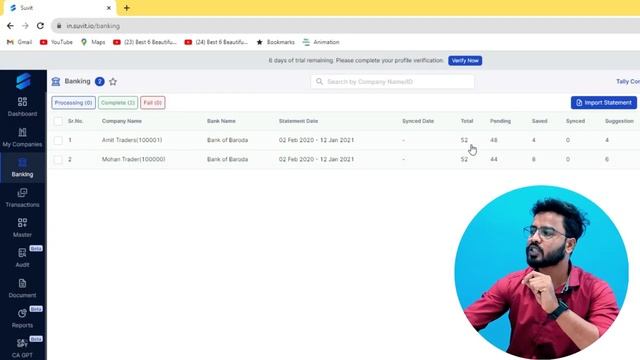Image resolution: width=640 pixels, height=360 pixels.
Task: Click total 52 in Mohan Trader row
Action: pyautogui.click(x=464, y=159)
